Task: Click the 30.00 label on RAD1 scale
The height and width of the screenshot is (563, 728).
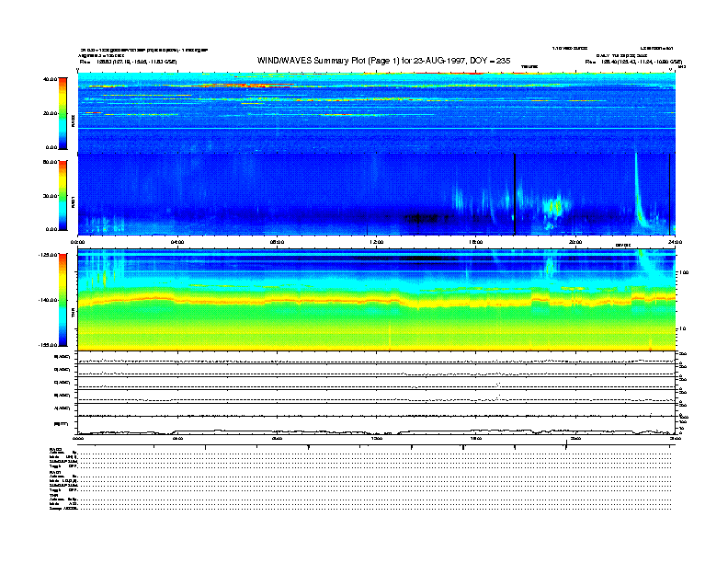Action: (50, 196)
